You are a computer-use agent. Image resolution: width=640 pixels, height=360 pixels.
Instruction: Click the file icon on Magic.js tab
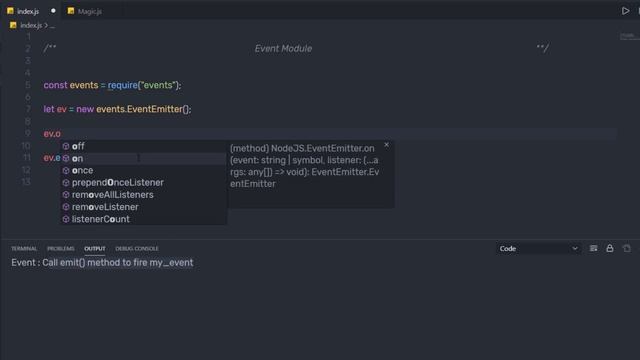pos(71,11)
